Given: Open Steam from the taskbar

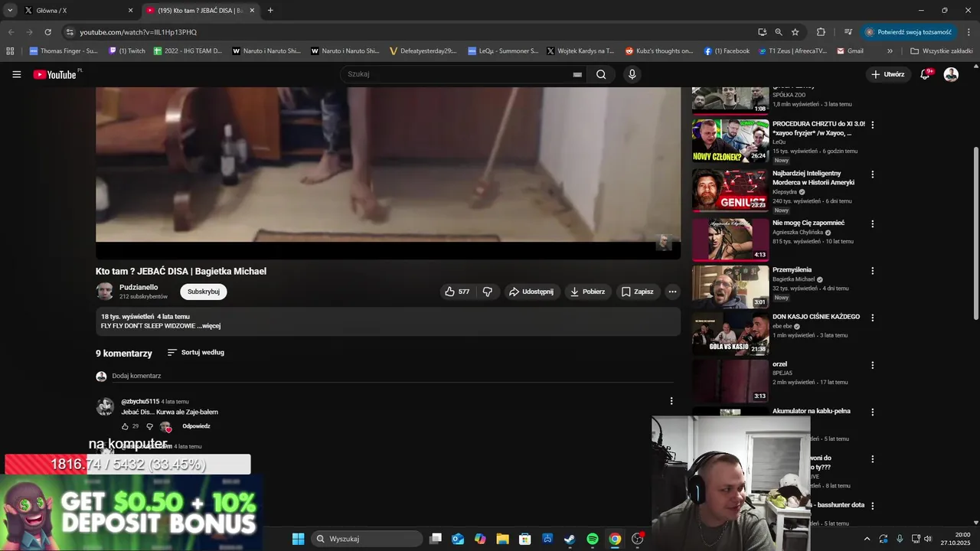Looking at the screenshot, I should 570,539.
